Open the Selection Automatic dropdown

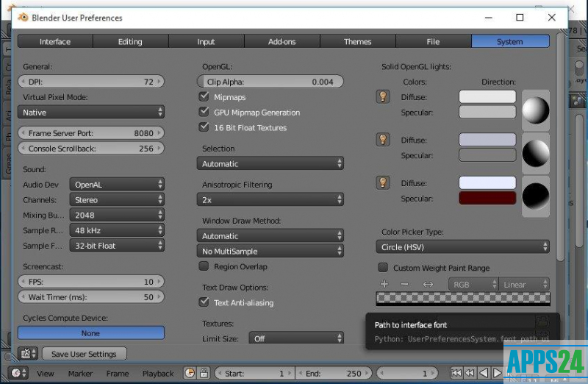pyautogui.click(x=270, y=163)
